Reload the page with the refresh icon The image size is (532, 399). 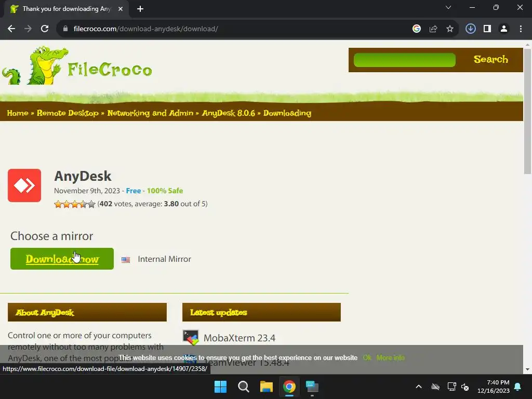click(45, 29)
